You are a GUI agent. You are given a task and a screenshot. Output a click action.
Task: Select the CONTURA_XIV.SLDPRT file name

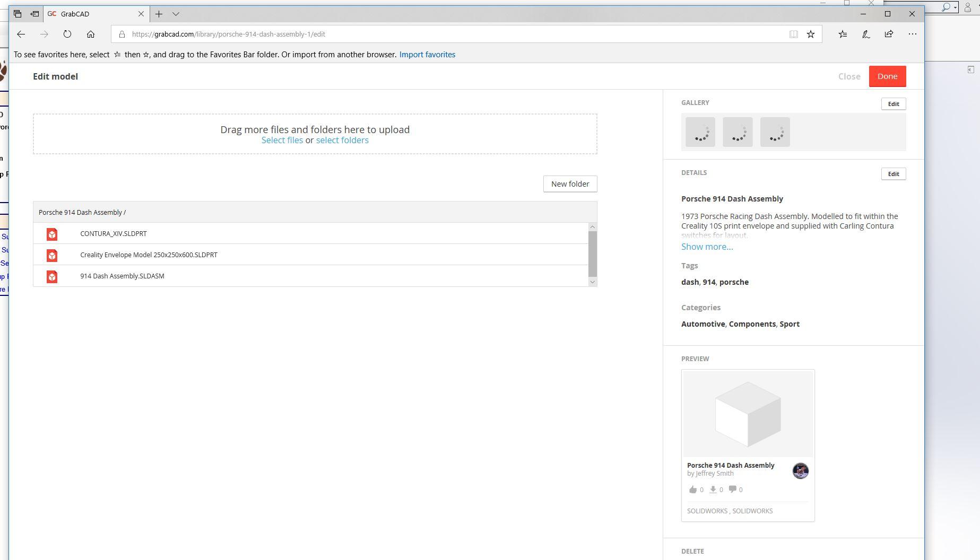[114, 233]
